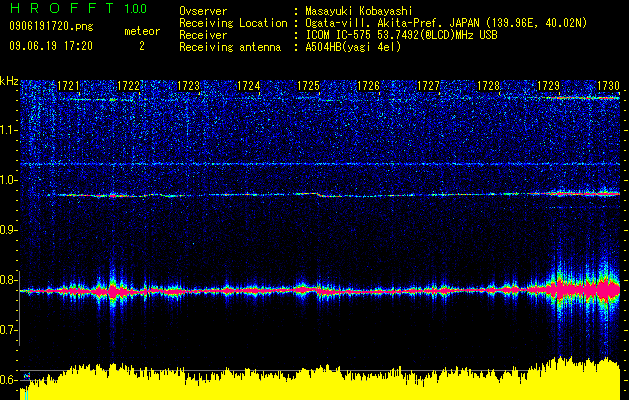Click the 1727 time marker

pos(428,86)
